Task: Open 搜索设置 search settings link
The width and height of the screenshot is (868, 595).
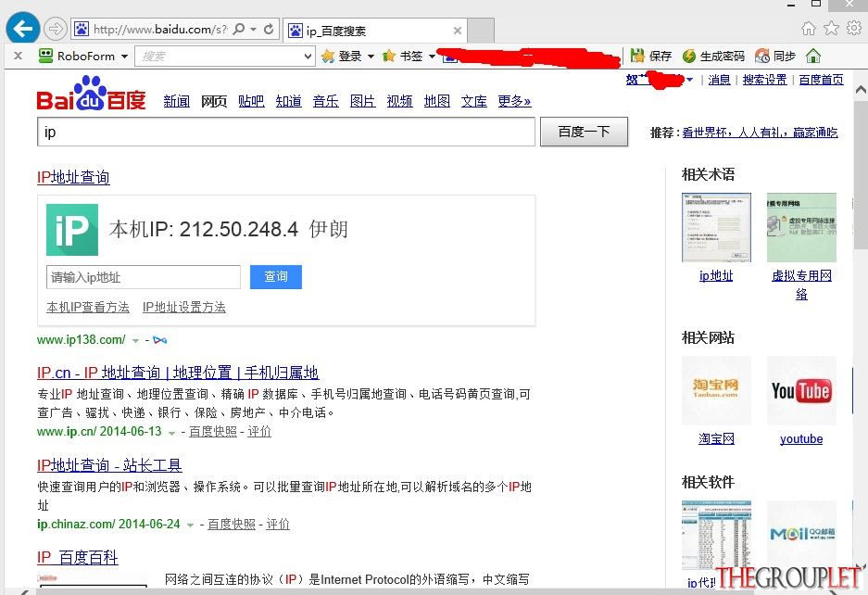Action: 764,80
